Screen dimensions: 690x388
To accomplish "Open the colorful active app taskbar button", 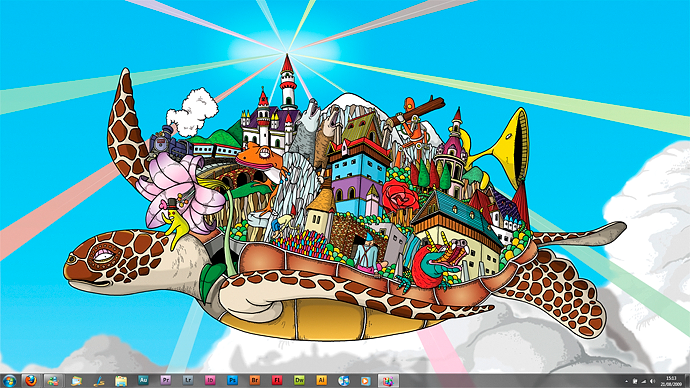I will point(388,381).
